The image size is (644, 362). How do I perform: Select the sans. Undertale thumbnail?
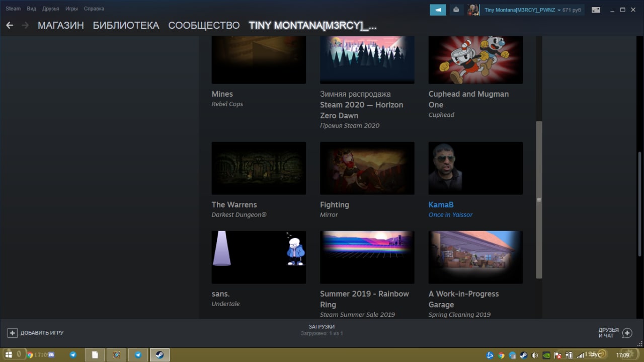point(259,257)
